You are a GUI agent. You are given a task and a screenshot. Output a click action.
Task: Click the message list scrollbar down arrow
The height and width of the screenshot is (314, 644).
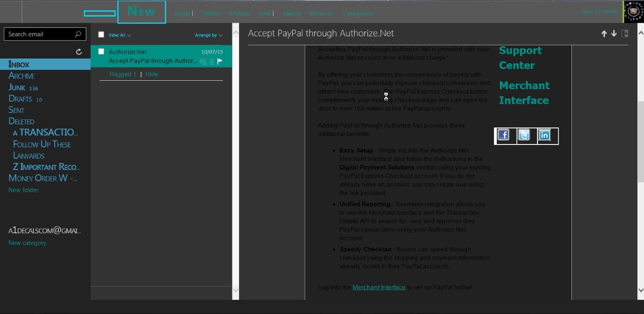(x=236, y=290)
